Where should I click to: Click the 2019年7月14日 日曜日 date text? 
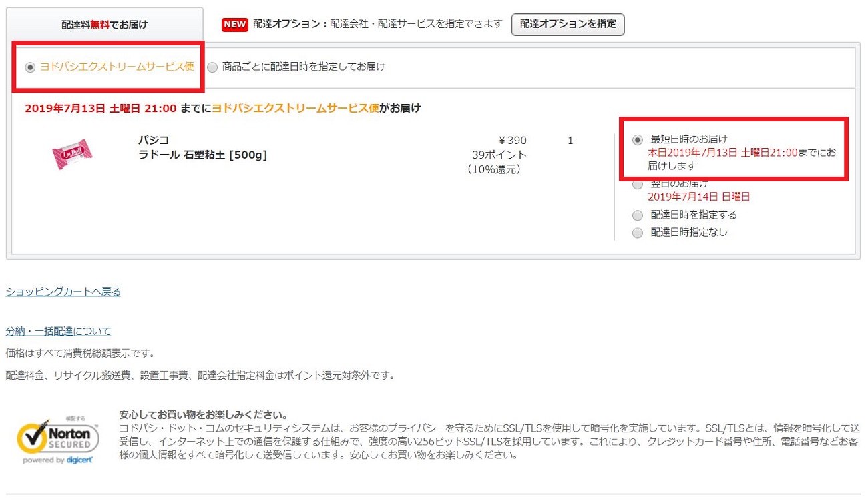pos(698,197)
